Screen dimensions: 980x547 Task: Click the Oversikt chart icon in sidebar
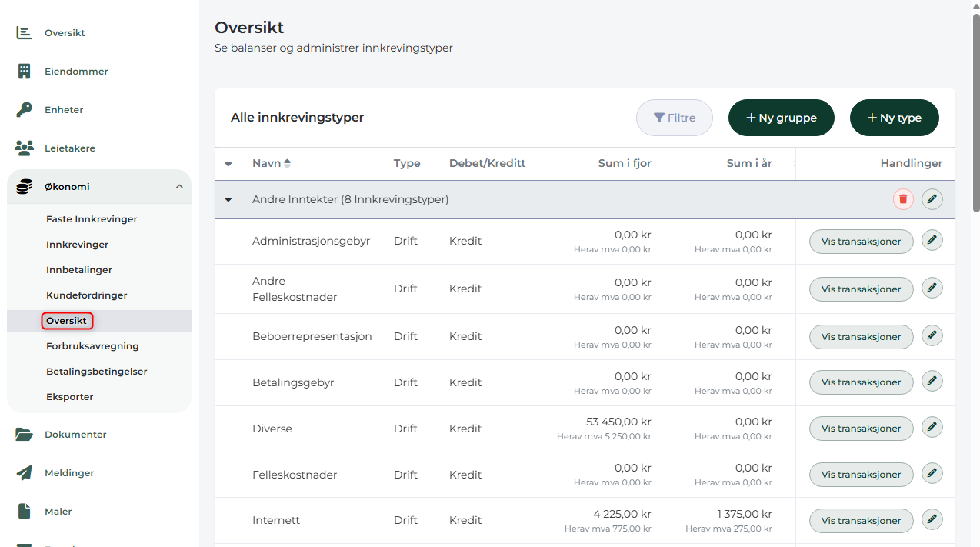coord(24,33)
